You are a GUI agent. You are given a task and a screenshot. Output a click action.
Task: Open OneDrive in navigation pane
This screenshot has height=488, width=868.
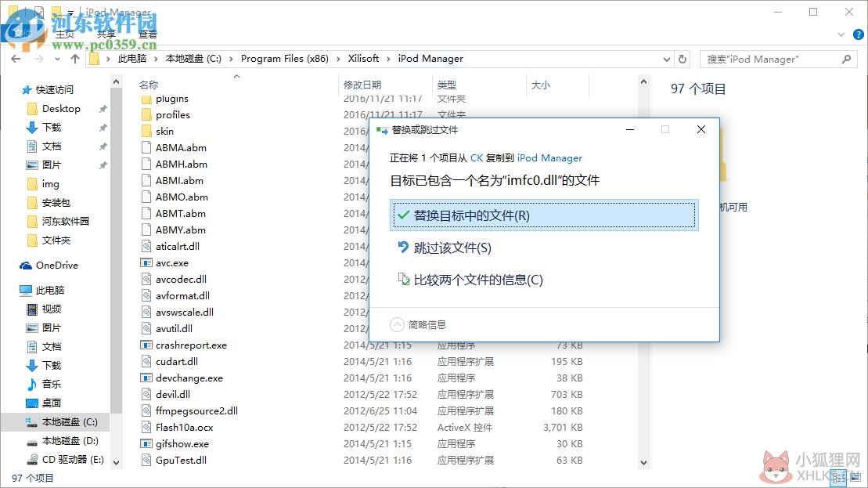coord(56,266)
